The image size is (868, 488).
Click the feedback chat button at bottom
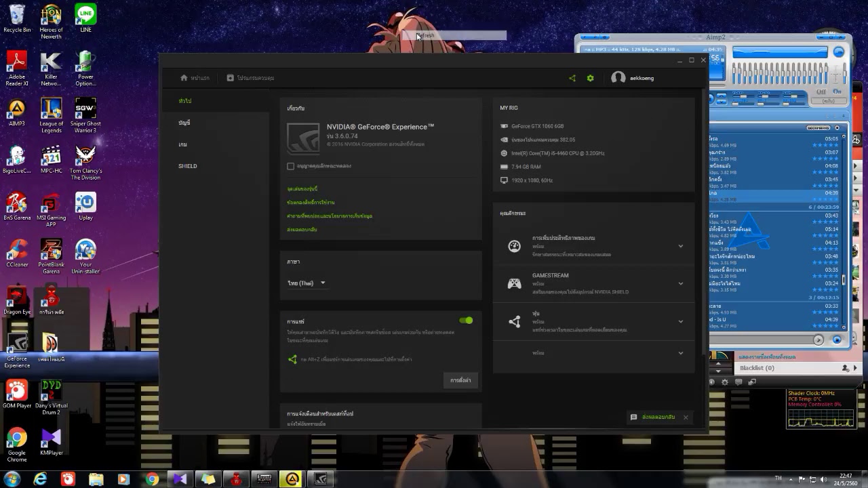(653, 418)
